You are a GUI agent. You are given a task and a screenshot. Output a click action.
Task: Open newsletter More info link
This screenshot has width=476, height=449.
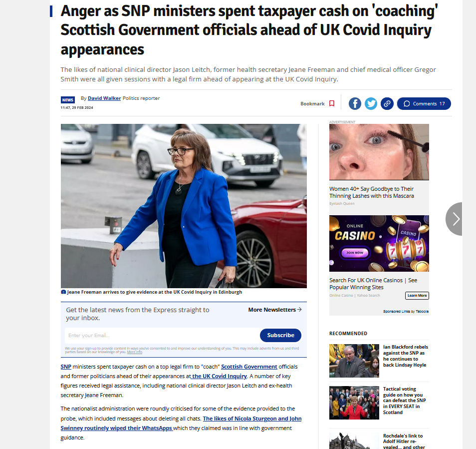135,352
